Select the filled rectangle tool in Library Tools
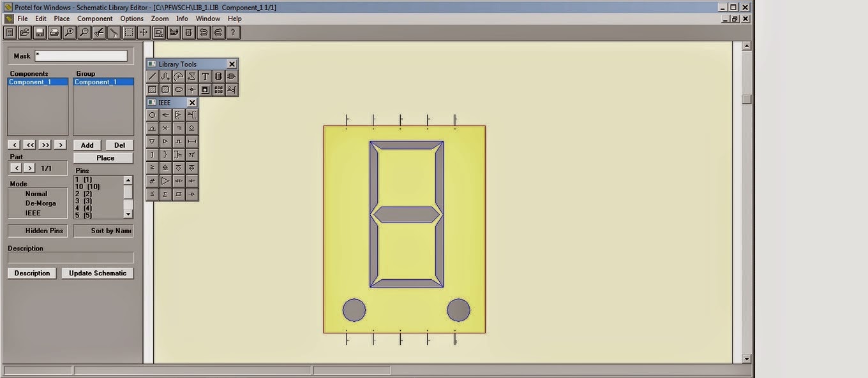Image resolution: width=868 pixels, height=378 pixels. point(152,90)
